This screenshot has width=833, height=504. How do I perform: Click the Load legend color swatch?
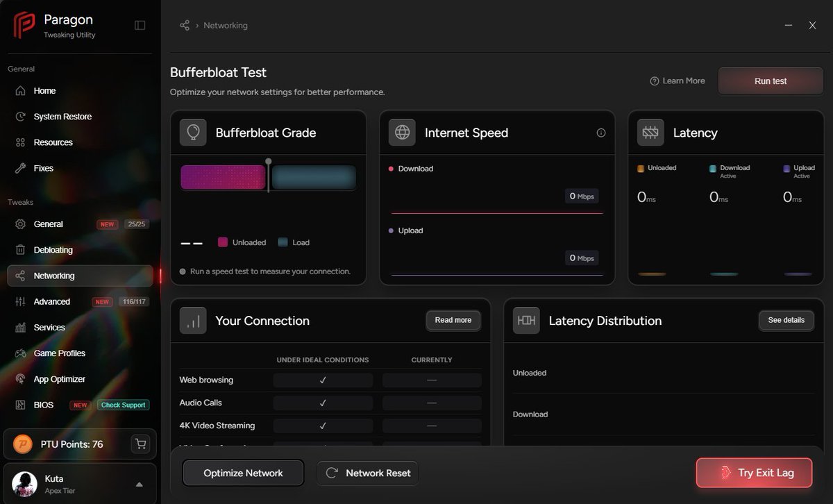(283, 242)
